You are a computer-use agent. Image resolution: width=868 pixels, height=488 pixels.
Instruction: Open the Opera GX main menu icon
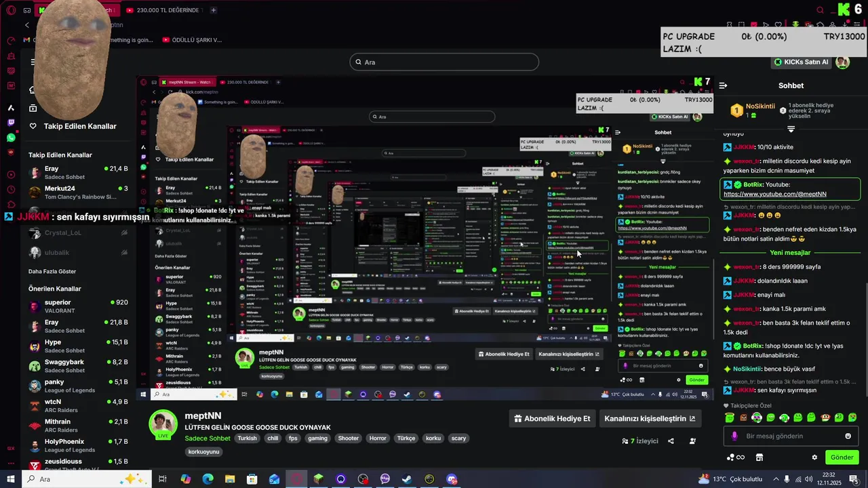click(x=11, y=10)
